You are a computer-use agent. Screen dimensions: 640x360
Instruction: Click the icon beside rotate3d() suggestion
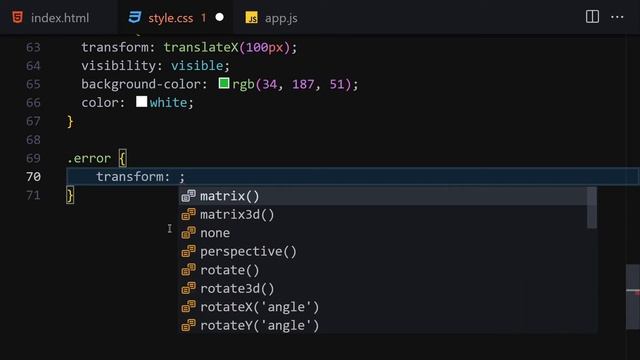point(189,288)
